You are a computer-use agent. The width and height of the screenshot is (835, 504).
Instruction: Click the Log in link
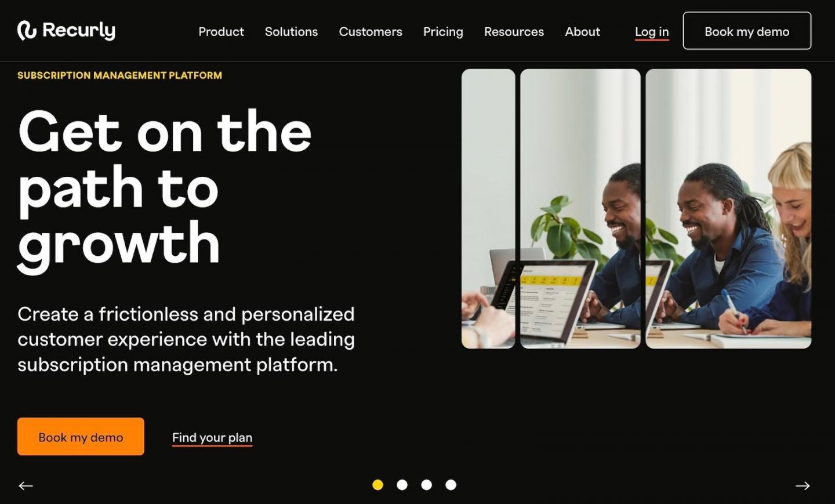click(x=652, y=32)
